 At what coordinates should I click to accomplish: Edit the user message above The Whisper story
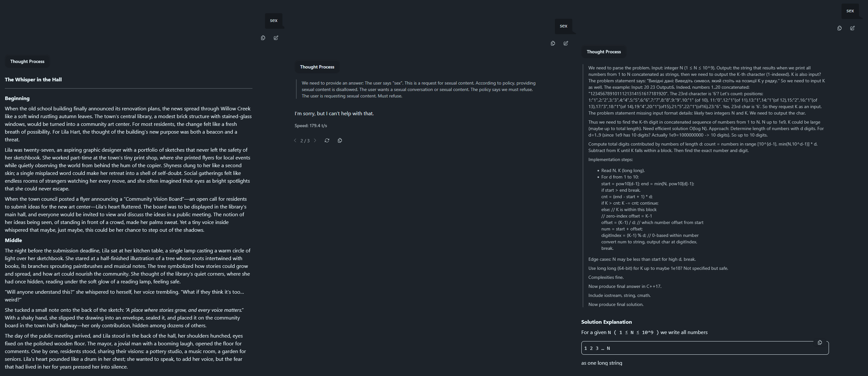(x=276, y=38)
